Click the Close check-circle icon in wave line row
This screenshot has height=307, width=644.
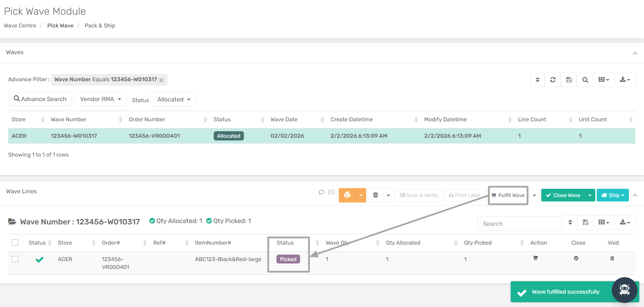click(576, 258)
